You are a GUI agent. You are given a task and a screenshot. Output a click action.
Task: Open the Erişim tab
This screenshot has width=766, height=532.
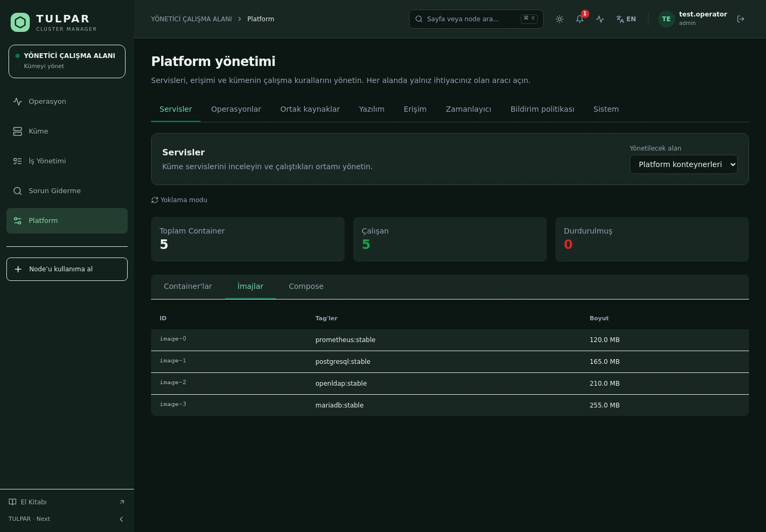click(415, 109)
